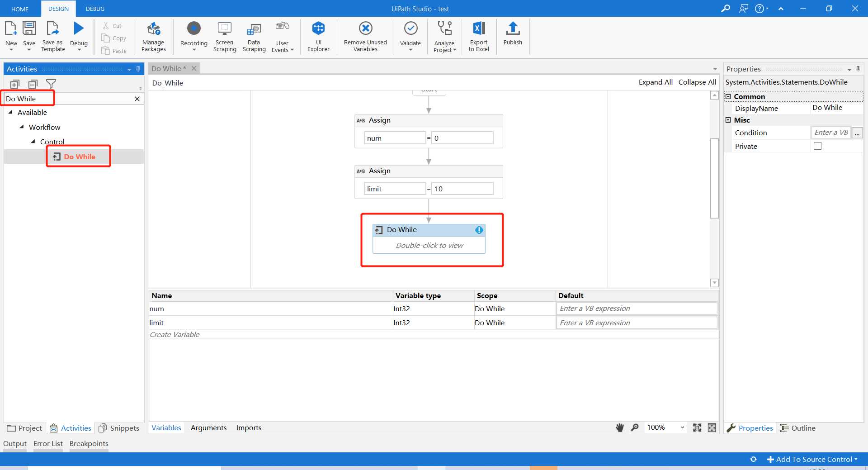Image resolution: width=868 pixels, height=470 pixels.
Task: Collapse the Available tree node
Action: coord(10,112)
